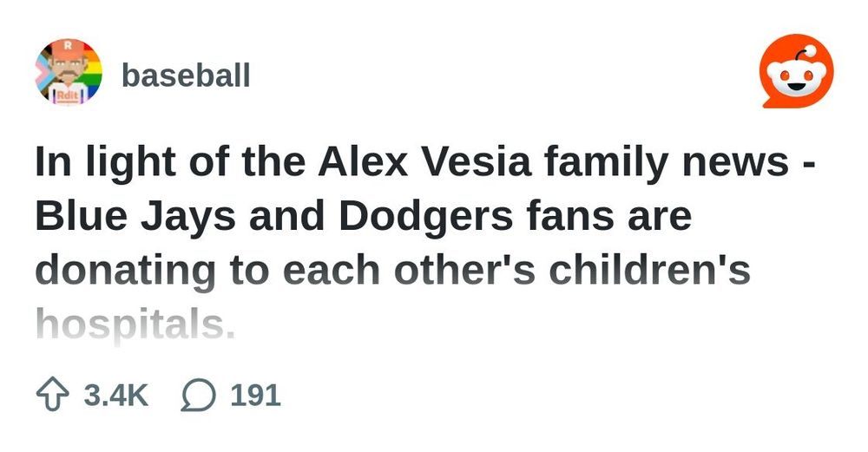Click the 191 comments count
Screen dimensions: 868x452
coord(255,396)
